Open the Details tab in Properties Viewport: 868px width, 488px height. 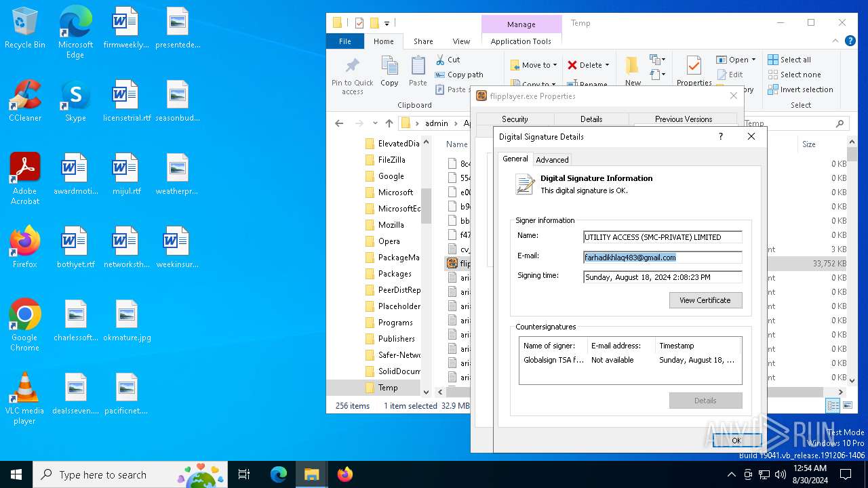(x=591, y=119)
